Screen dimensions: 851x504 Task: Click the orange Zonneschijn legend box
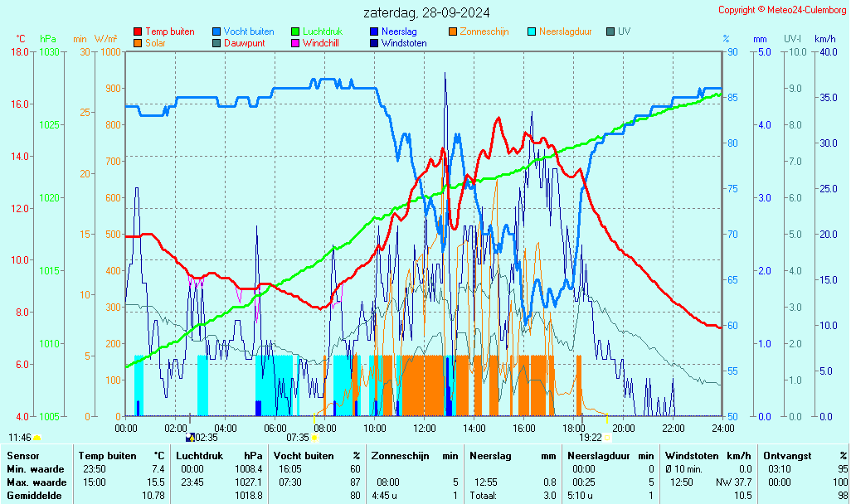click(x=453, y=31)
